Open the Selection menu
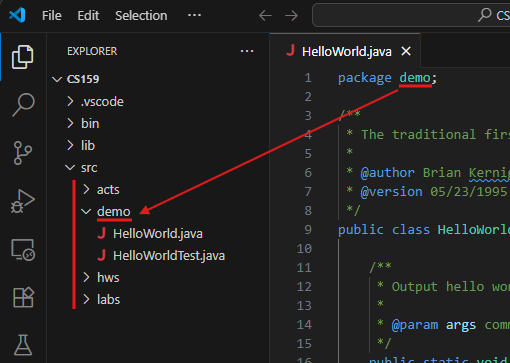The width and height of the screenshot is (510, 363). pos(141,15)
